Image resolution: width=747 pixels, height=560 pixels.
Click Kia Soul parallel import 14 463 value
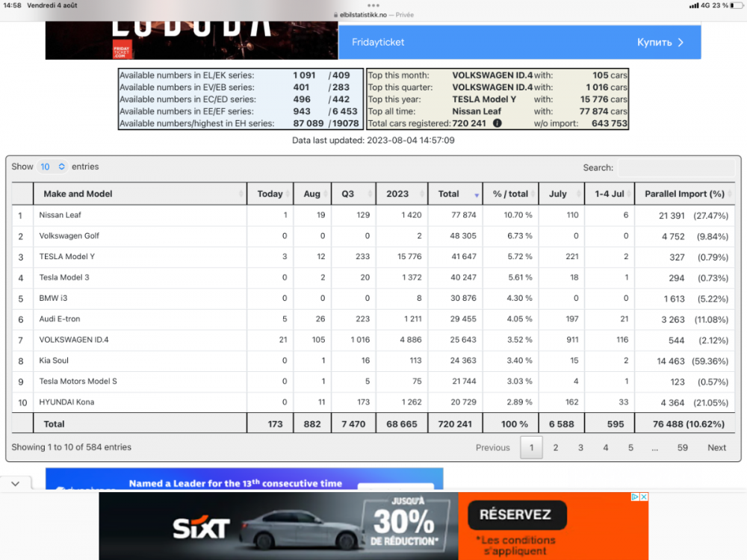[670, 361]
